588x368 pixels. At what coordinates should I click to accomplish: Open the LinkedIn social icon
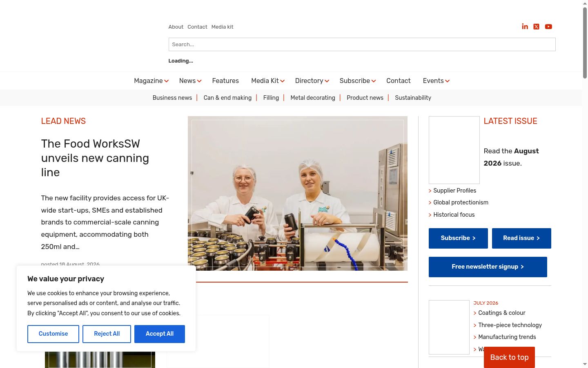tap(525, 27)
